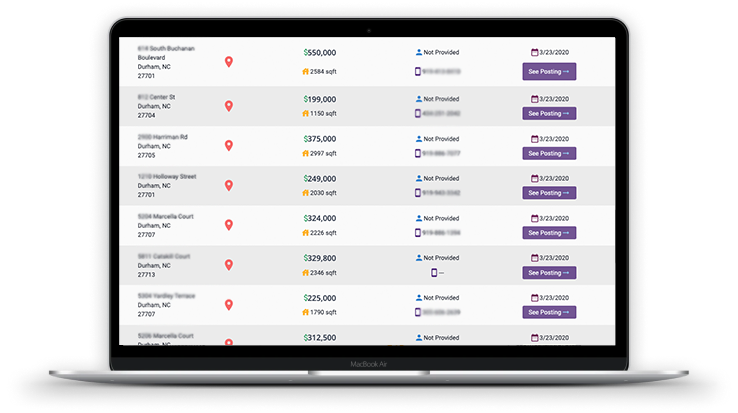
Task: Click phone icon in $199,000 row
Action: [x=417, y=113]
